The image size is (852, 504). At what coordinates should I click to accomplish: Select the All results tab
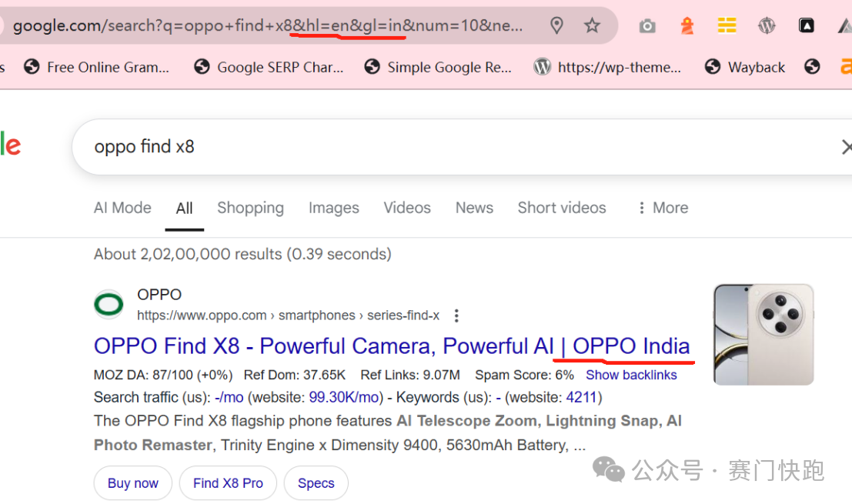pyautogui.click(x=184, y=208)
